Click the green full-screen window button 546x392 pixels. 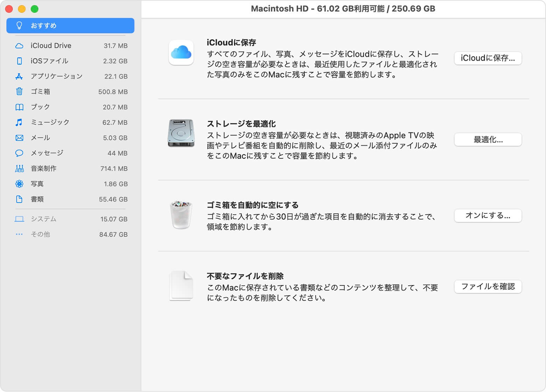pyautogui.click(x=34, y=9)
